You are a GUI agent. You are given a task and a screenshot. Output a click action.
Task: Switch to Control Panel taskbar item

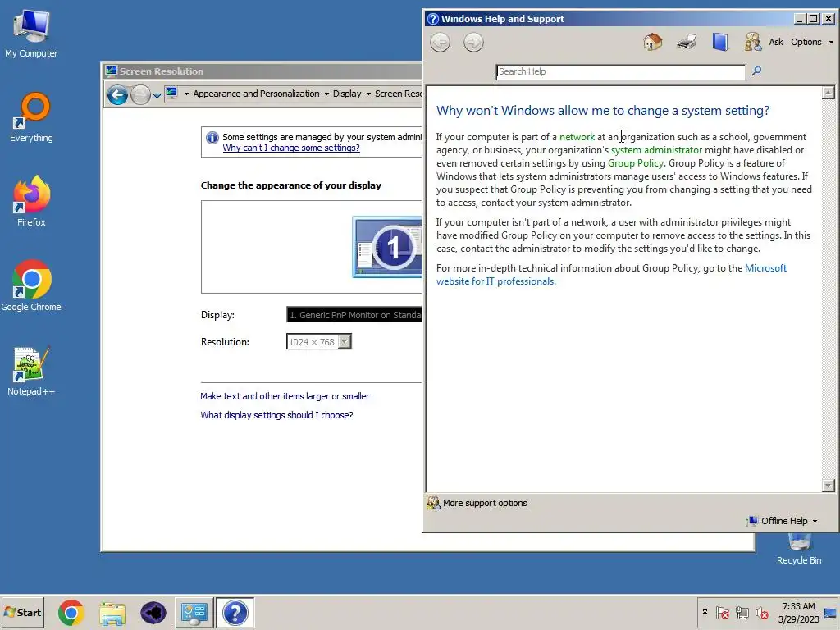pyautogui.click(x=194, y=613)
